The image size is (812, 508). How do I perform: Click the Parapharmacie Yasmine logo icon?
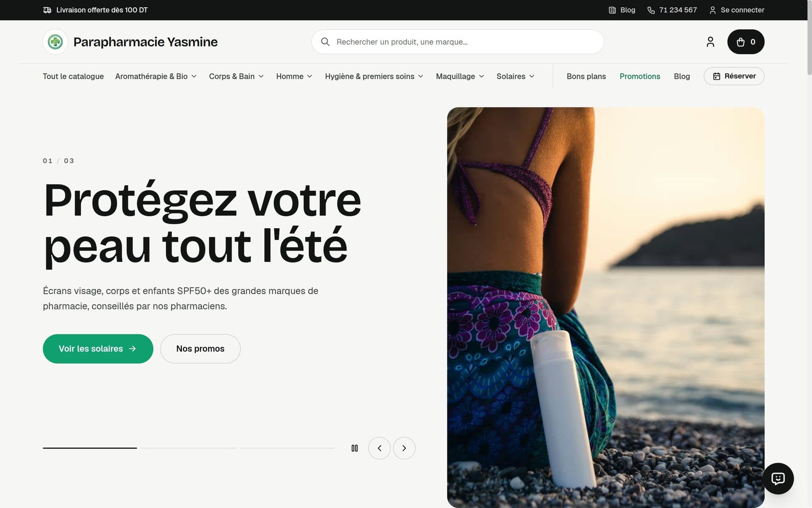[x=55, y=42]
